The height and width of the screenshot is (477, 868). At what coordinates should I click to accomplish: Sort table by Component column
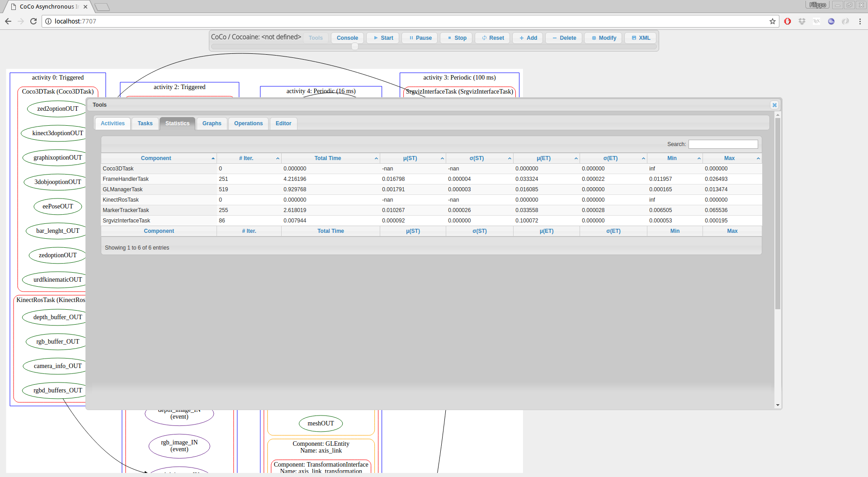[159, 158]
